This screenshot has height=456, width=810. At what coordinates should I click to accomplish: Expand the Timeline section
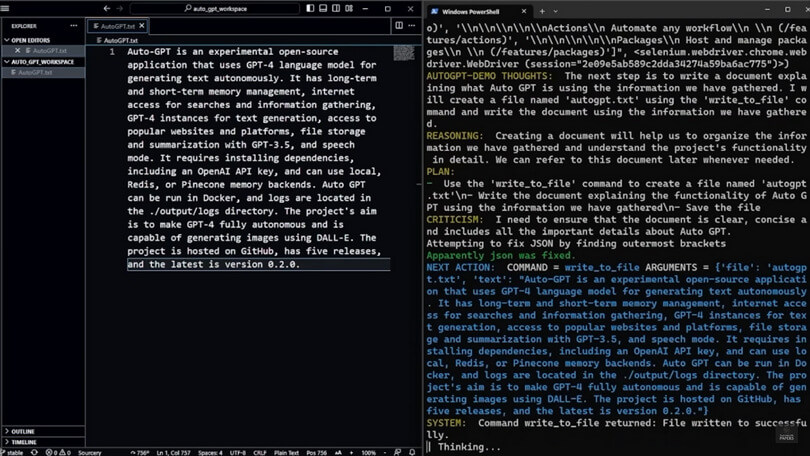click(x=23, y=441)
